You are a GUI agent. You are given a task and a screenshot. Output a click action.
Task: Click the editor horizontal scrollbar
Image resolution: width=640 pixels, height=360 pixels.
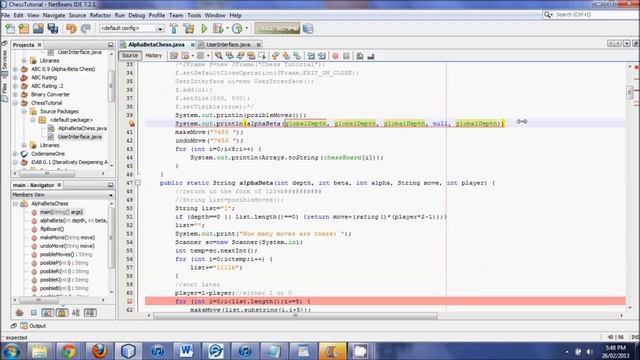(x=295, y=316)
